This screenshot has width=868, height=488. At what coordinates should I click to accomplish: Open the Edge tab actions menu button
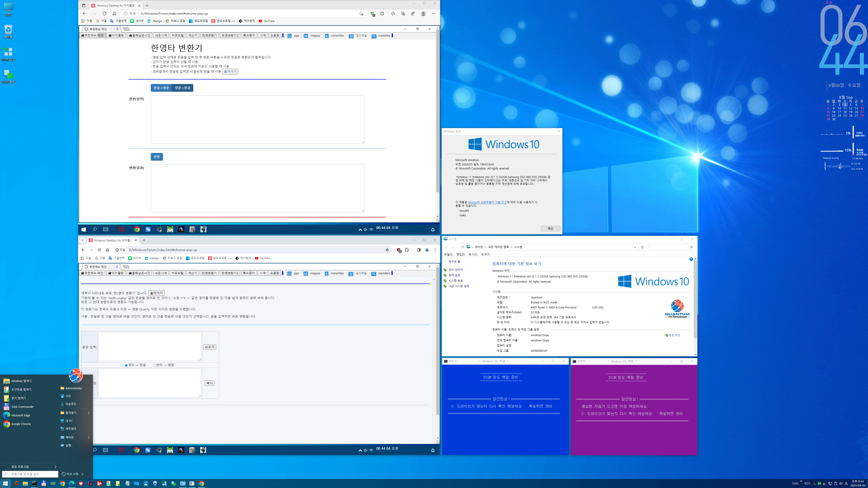coord(84,5)
